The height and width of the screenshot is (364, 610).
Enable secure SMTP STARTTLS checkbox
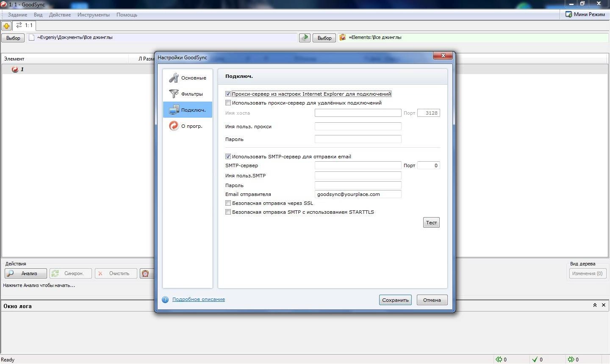click(x=228, y=212)
